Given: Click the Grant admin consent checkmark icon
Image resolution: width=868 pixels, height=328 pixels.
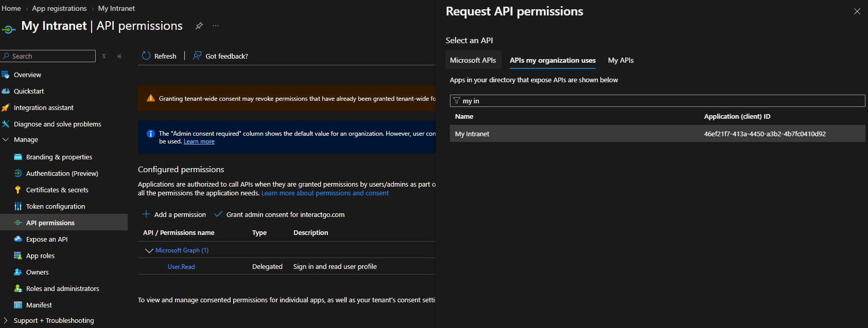Looking at the screenshot, I should click(x=218, y=214).
